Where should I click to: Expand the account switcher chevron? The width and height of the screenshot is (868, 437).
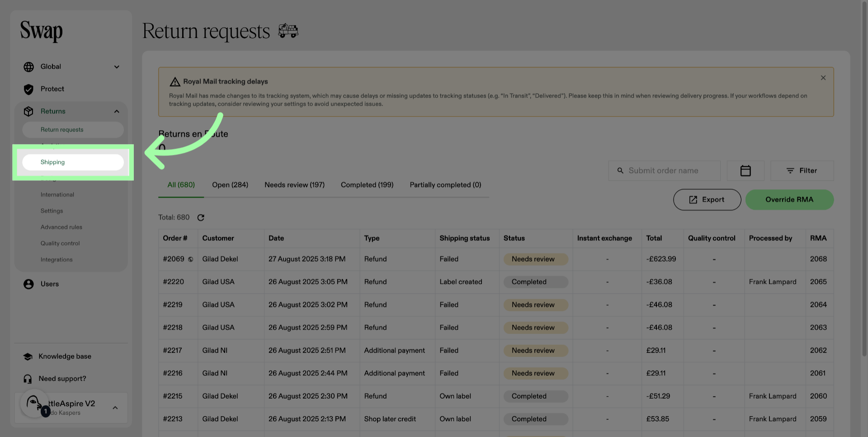pyautogui.click(x=115, y=408)
